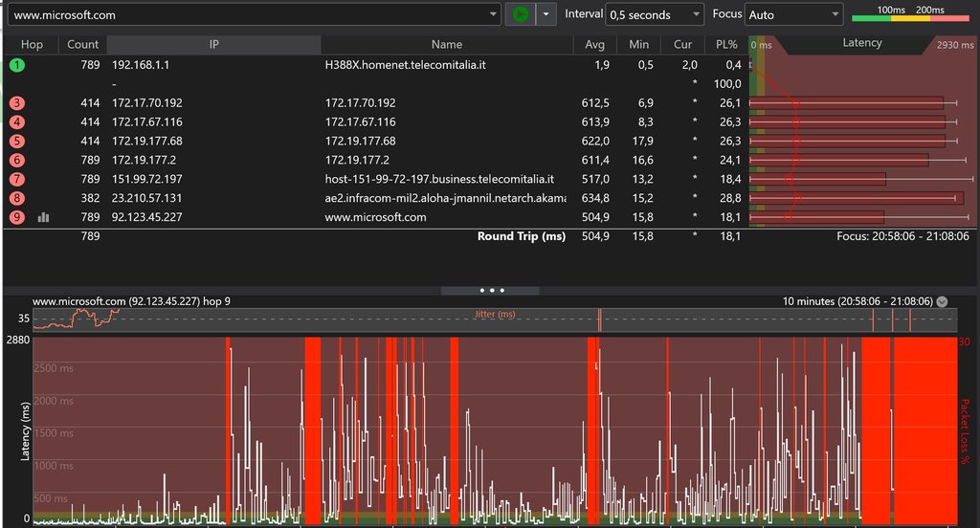Click the red hop 5 circle icon
Viewport: 980px width, 528px height.
(x=17, y=142)
